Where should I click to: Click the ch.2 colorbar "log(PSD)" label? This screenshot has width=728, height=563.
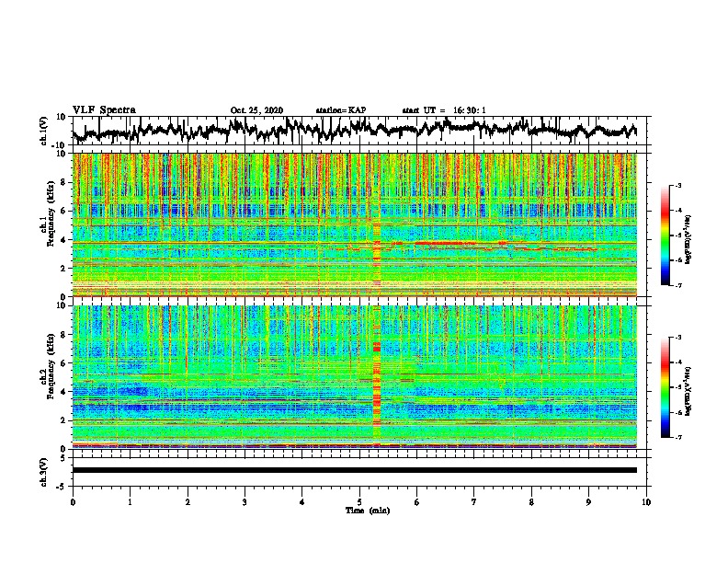click(x=688, y=391)
